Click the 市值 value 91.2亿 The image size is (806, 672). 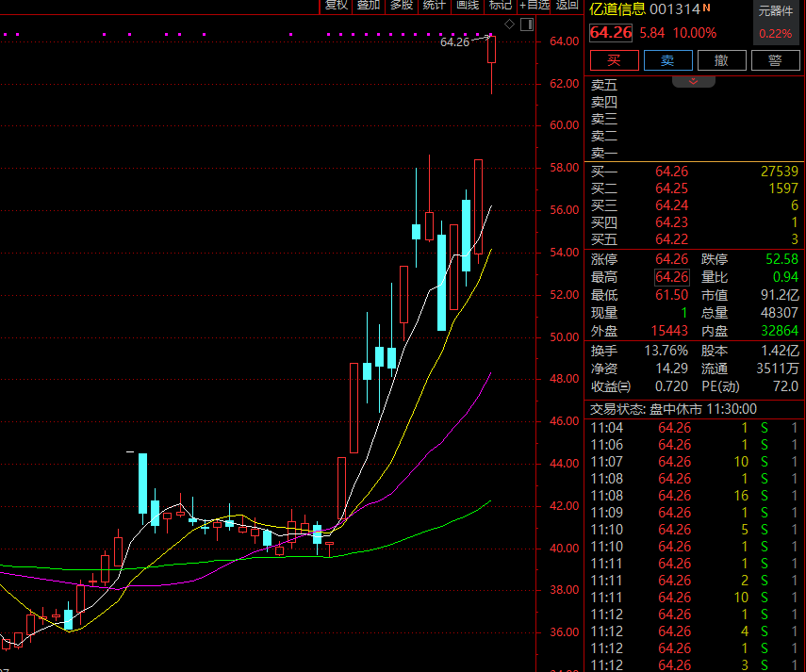[x=780, y=295]
